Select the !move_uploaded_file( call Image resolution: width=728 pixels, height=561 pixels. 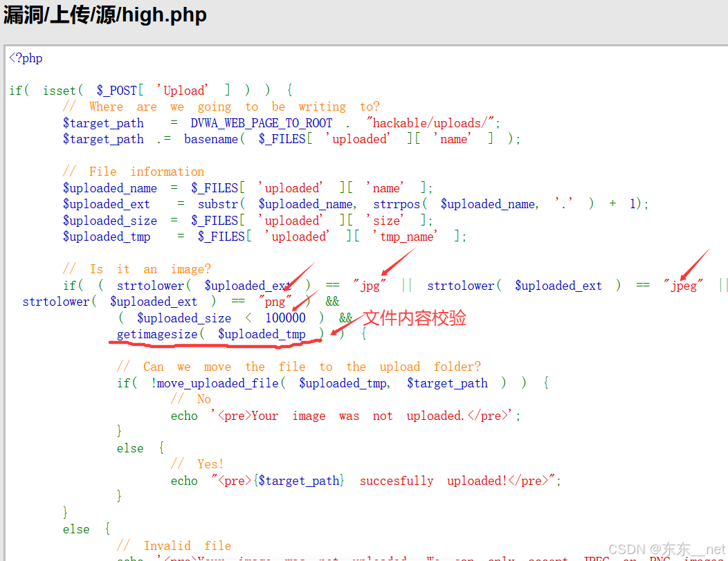pyautogui.click(x=218, y=383)
